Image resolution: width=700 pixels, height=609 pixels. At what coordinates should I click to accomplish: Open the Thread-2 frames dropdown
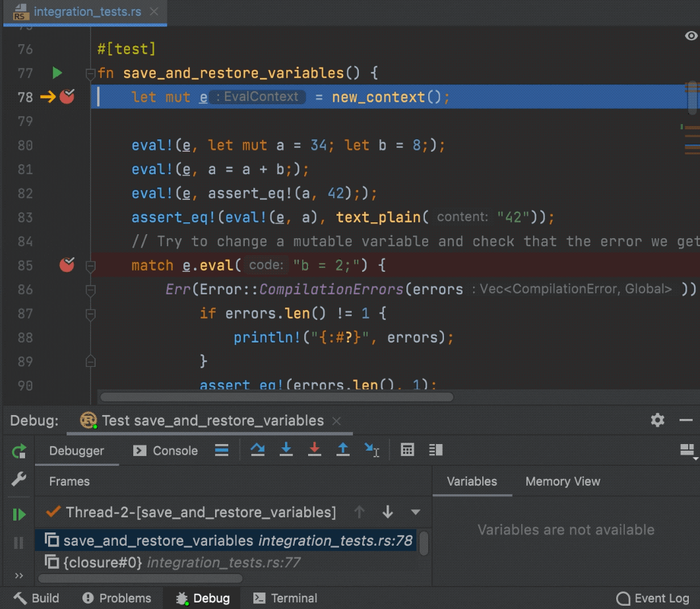(x=415, y=511)
